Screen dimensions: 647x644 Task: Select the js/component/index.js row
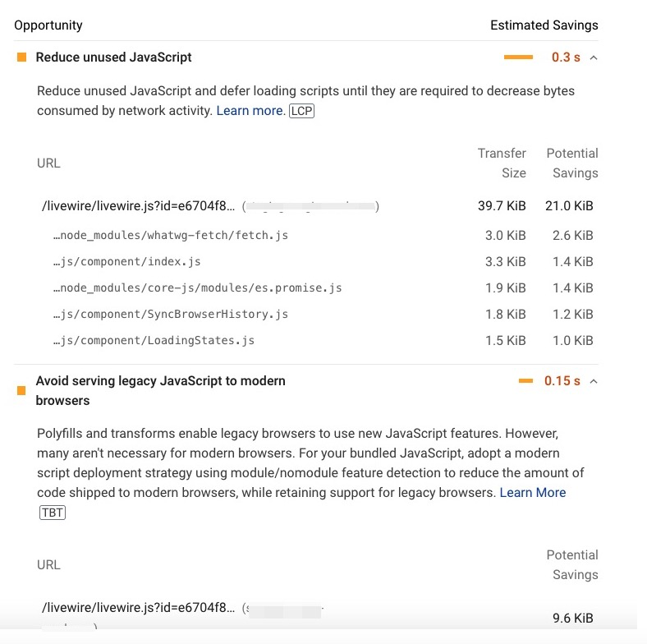click(x=323, y=262)
